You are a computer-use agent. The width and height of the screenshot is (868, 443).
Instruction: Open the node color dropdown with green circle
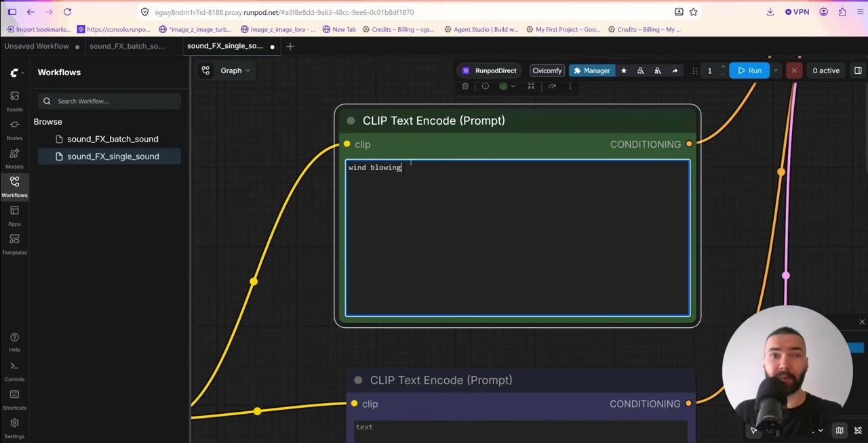[x=507, y=86]
